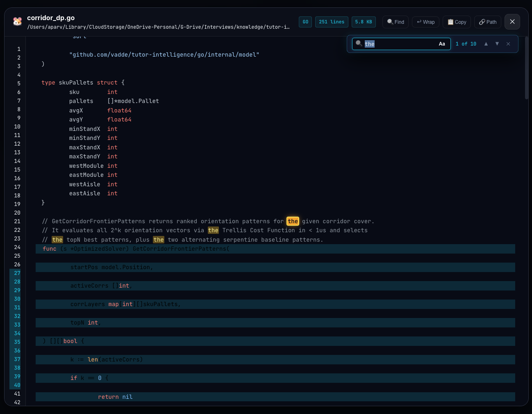The image size is (532, 414).
Task: Copy file contents with Copy button
Action: point(457,22)
